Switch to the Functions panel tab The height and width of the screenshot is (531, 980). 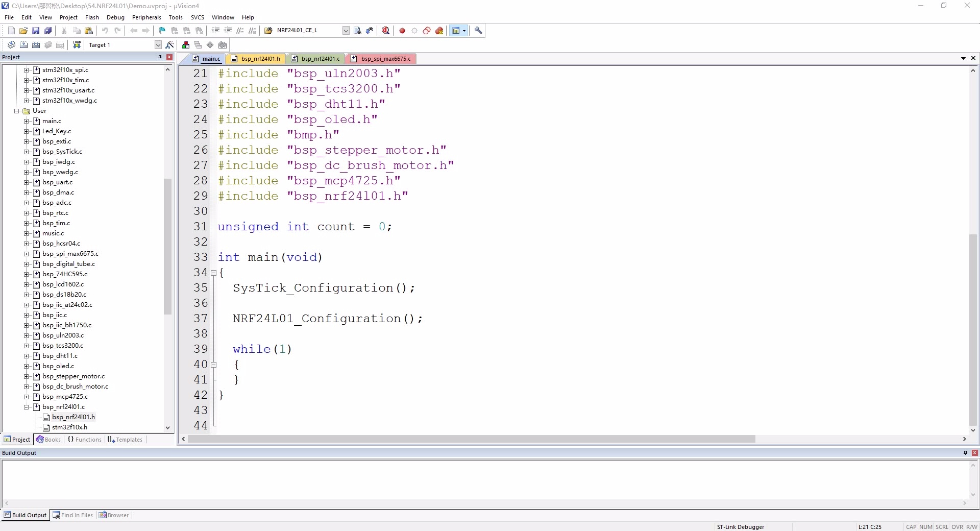click(x=85, y=440)
